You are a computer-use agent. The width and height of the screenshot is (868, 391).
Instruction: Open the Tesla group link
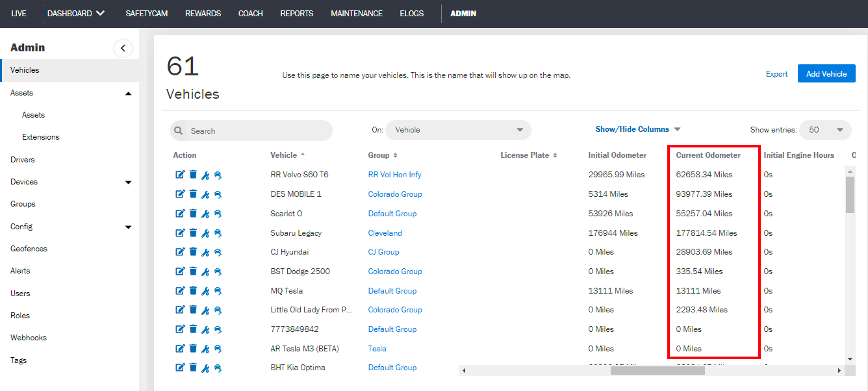(377, 349)
